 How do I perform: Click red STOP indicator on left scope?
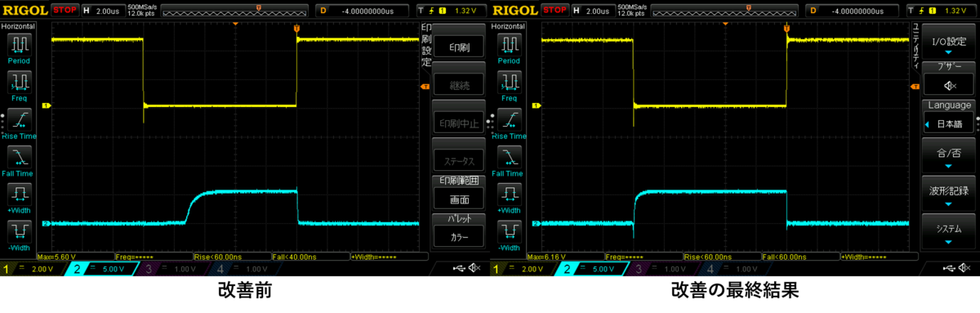[65, 11]
